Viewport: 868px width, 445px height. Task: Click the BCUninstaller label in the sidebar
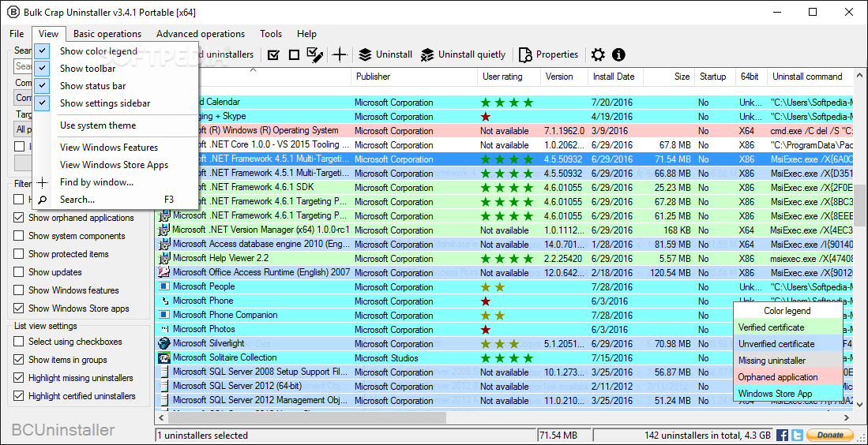(63, 429)
